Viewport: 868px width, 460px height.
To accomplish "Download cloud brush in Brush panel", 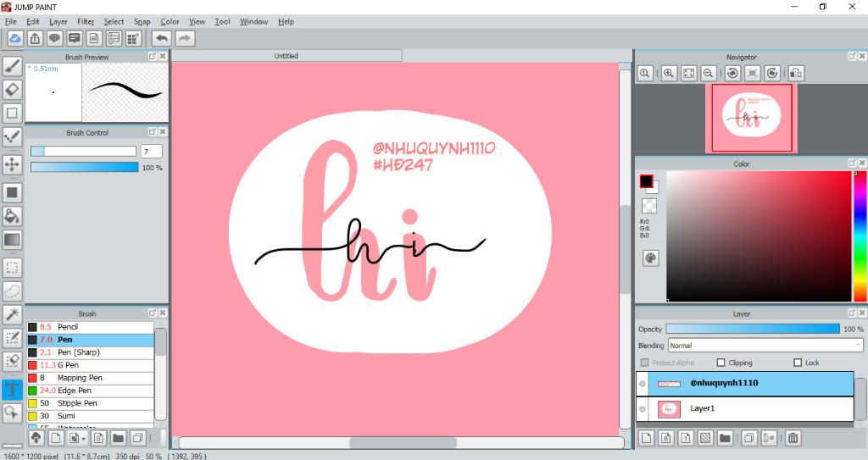I will coord(36,438).
